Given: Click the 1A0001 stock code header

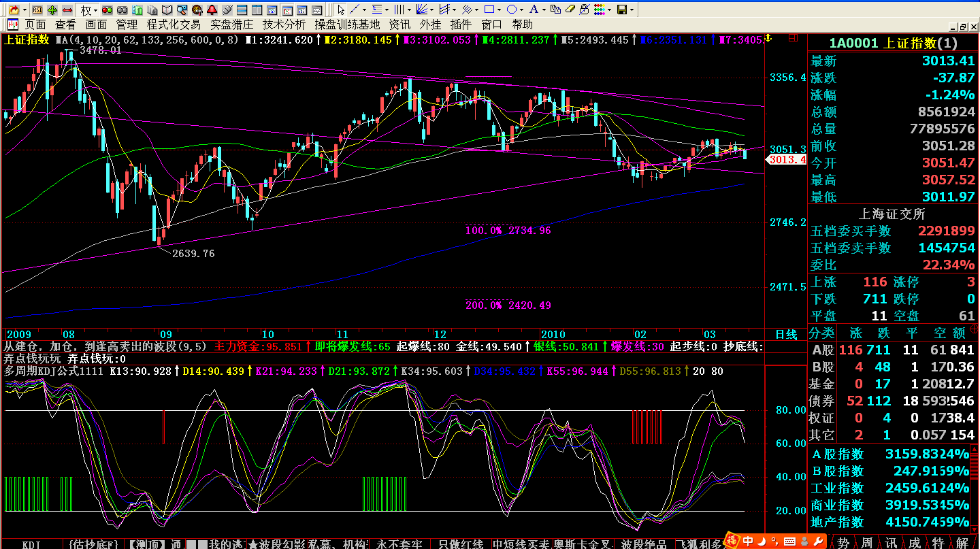Looking at the screenshot, I should [853, 44].
